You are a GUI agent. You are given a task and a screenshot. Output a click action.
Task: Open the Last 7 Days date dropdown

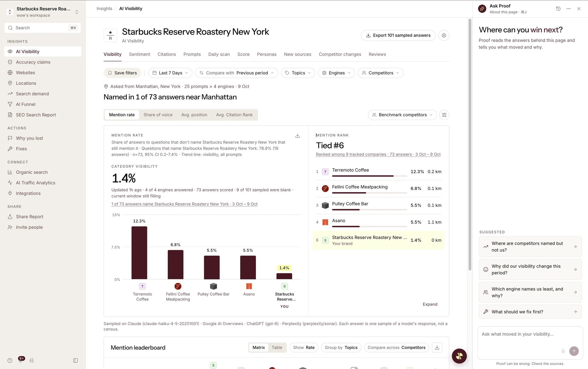coord(170,73)
